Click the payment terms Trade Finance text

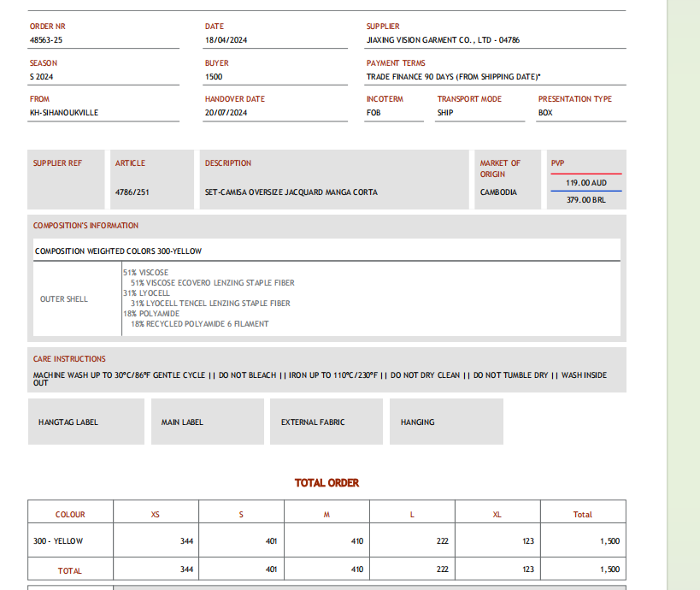[x=453, y=77]
